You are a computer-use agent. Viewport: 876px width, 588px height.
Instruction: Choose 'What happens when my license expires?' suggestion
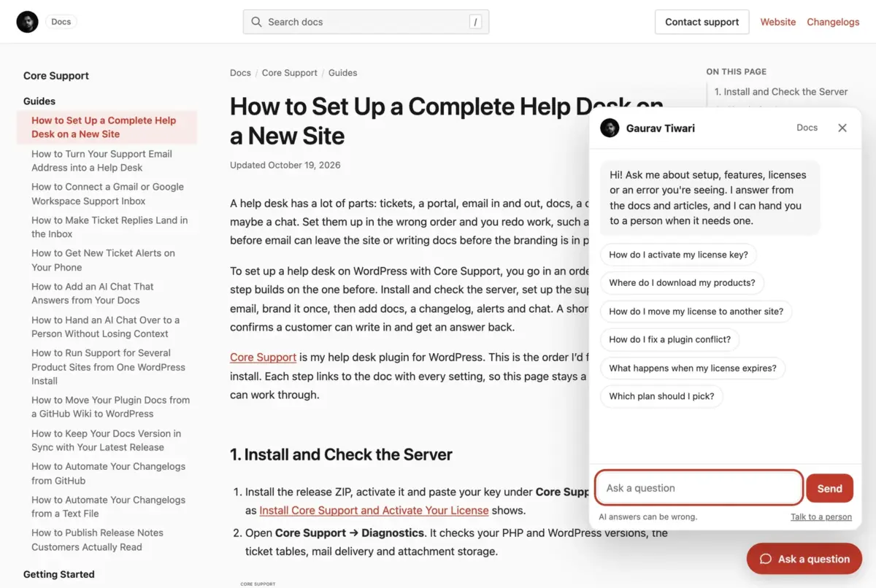[692, 368]
